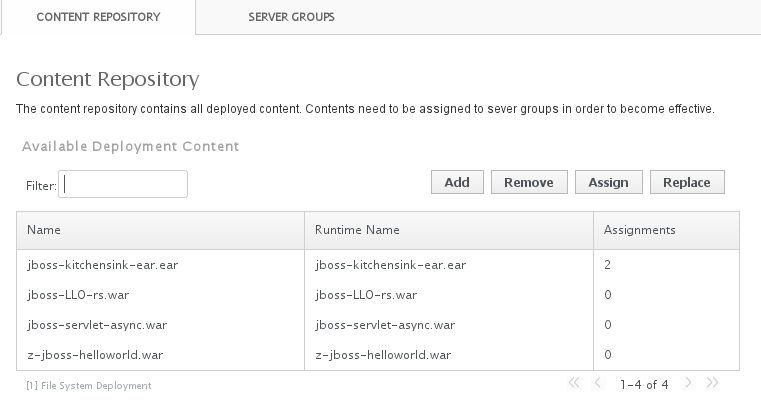Select z-jboss-helloworld.war in Name column
The width and height of the screenshot is (761, 408).
tap(95, 355)
